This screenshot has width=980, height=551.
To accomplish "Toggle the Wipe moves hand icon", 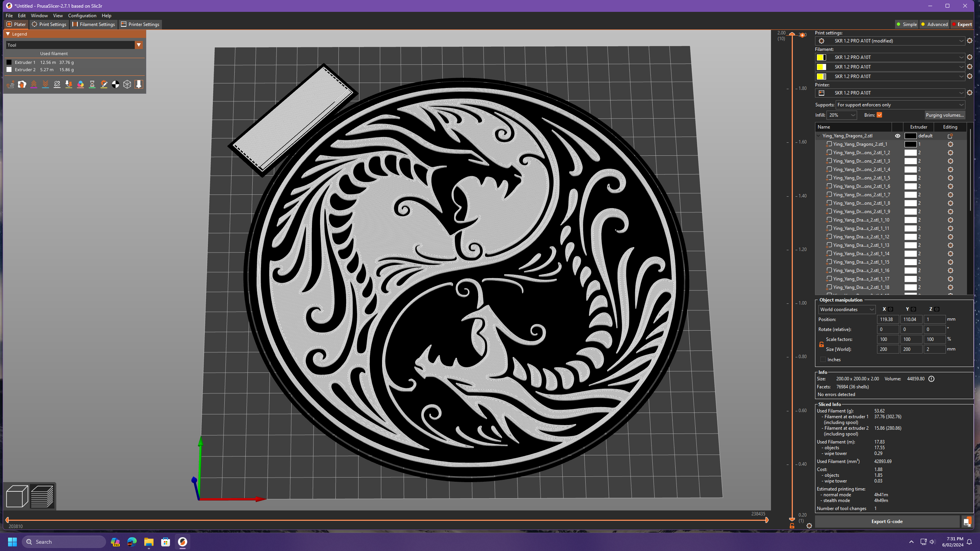I will [22, 84].
